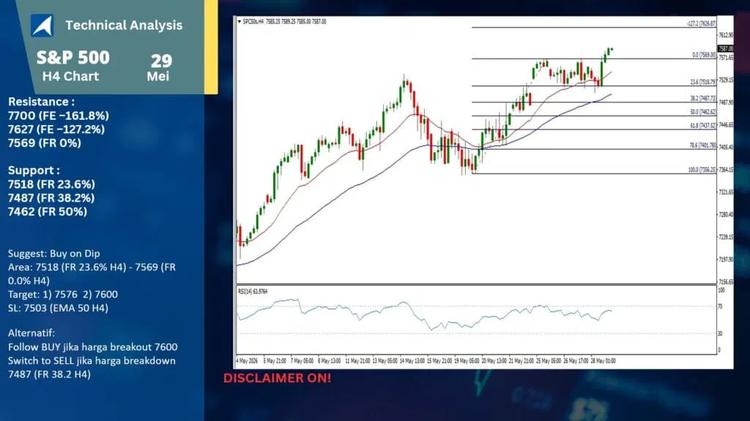The height and width of the screenshot is (421, 750).
Task: Click support '7462 (FR 50%)'
Action: coord(47,211)
